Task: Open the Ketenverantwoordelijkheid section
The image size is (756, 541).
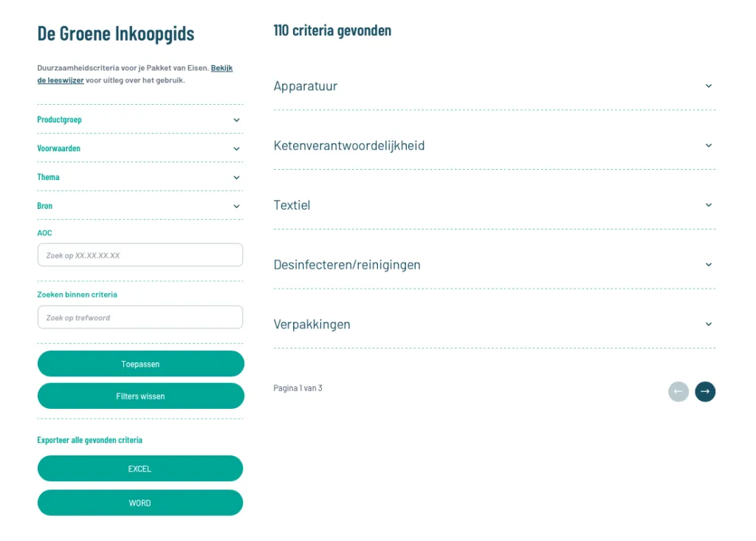Action: click(x=493, y=145)
